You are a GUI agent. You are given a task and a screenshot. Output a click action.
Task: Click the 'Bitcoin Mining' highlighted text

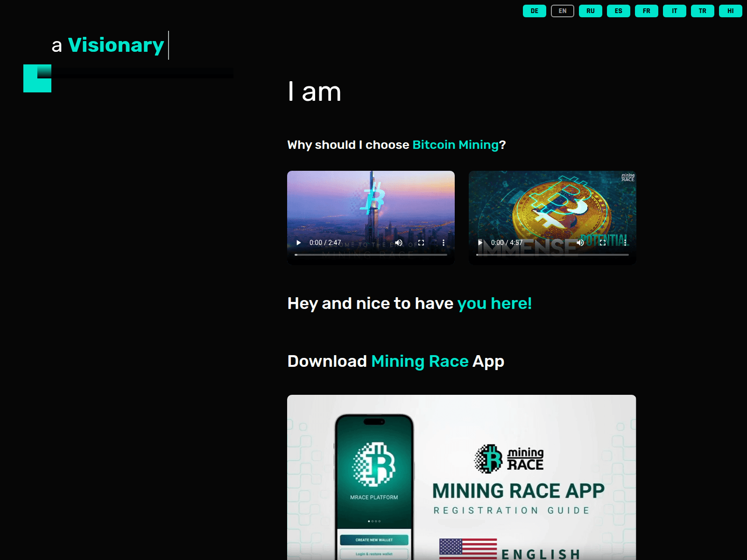coord(456,145)
